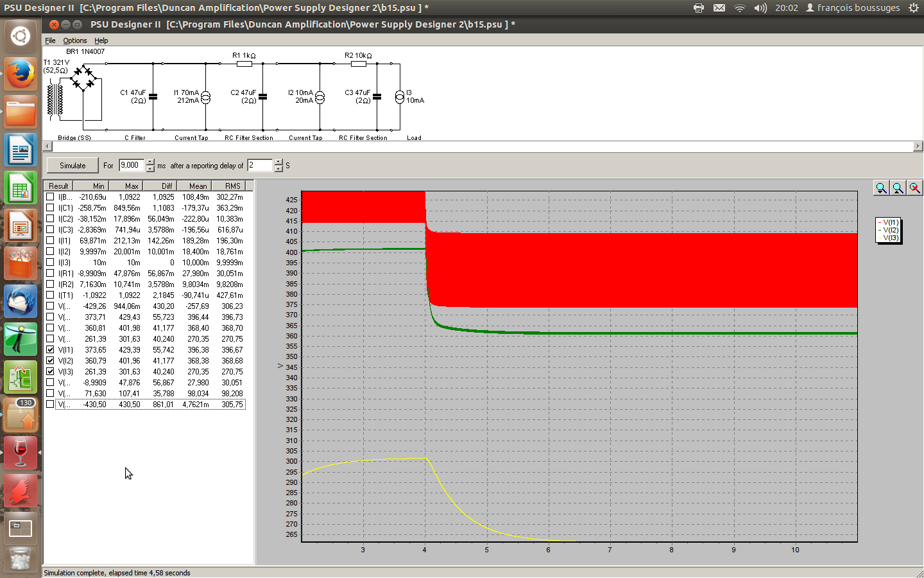Enable the I(C1) result checkbox
924x578 pixels.
click(50, 208)
